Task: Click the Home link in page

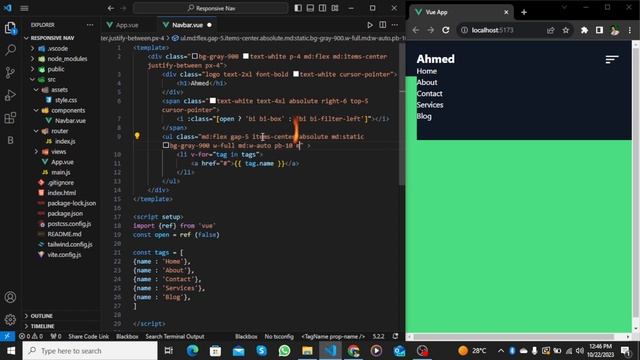Action: pos(427,71)
